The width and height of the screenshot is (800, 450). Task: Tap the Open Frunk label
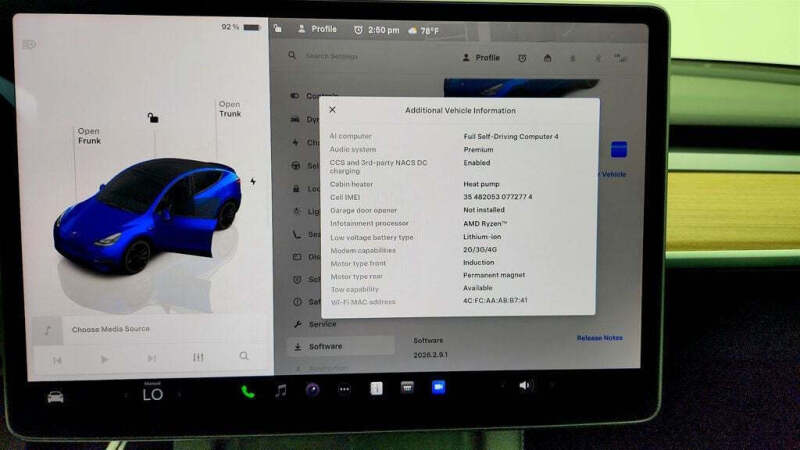[x=89, y=136]
